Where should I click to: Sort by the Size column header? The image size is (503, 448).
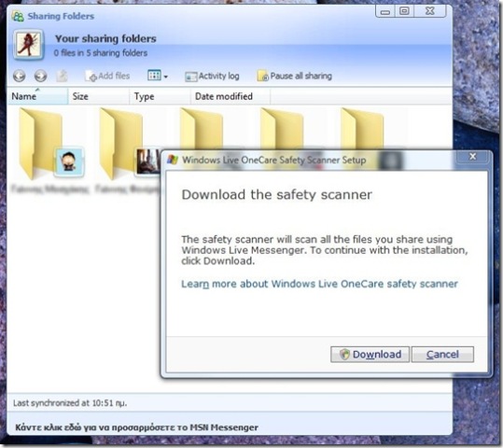[99, 96]
